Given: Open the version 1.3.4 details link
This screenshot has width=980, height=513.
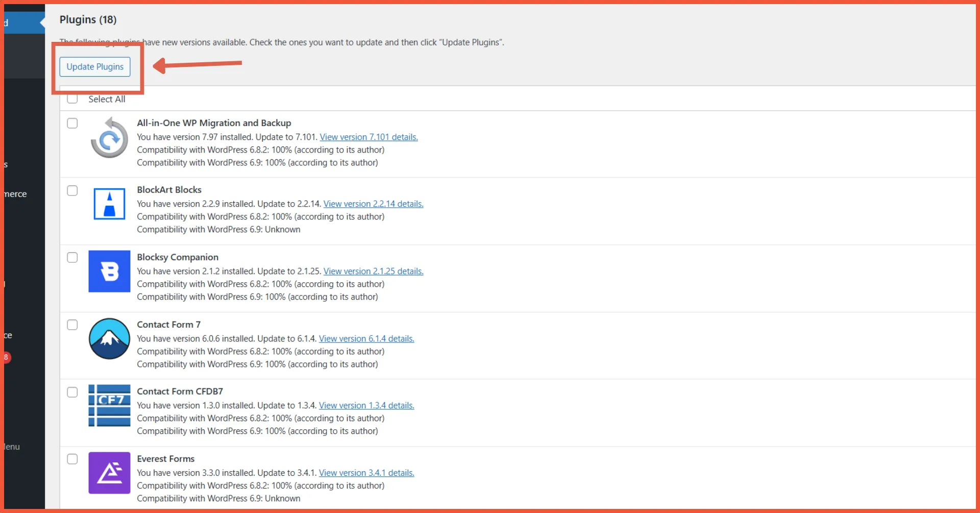Looking at the screenshot, I should click(366, 405).
